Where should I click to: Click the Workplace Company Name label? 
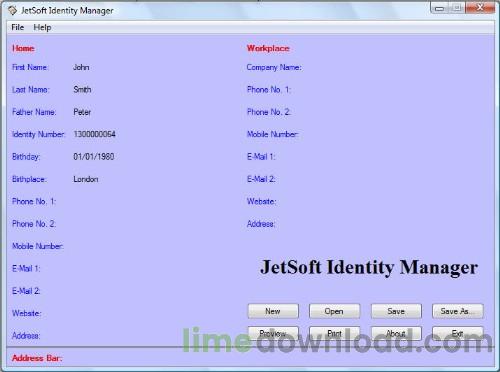pyautogui.click(x=274, y=68)
